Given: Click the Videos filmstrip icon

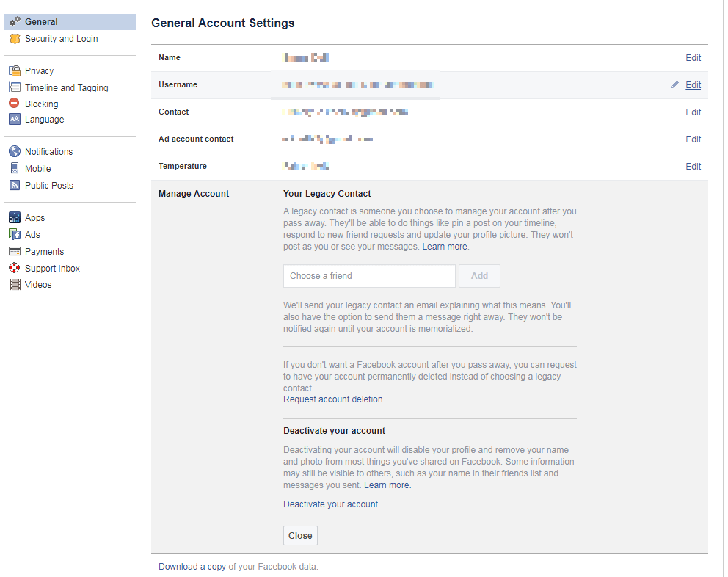Looking at the screenshot, I should (15, 284).
